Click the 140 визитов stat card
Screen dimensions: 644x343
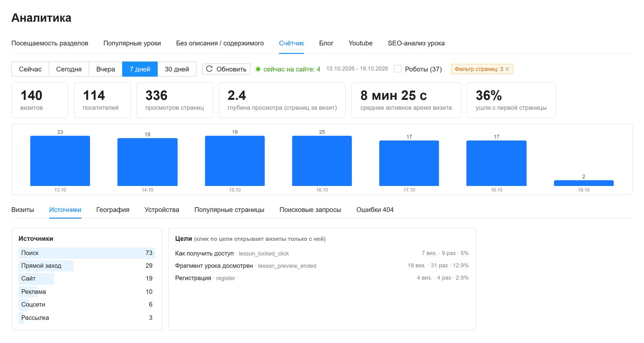(40, 100)
